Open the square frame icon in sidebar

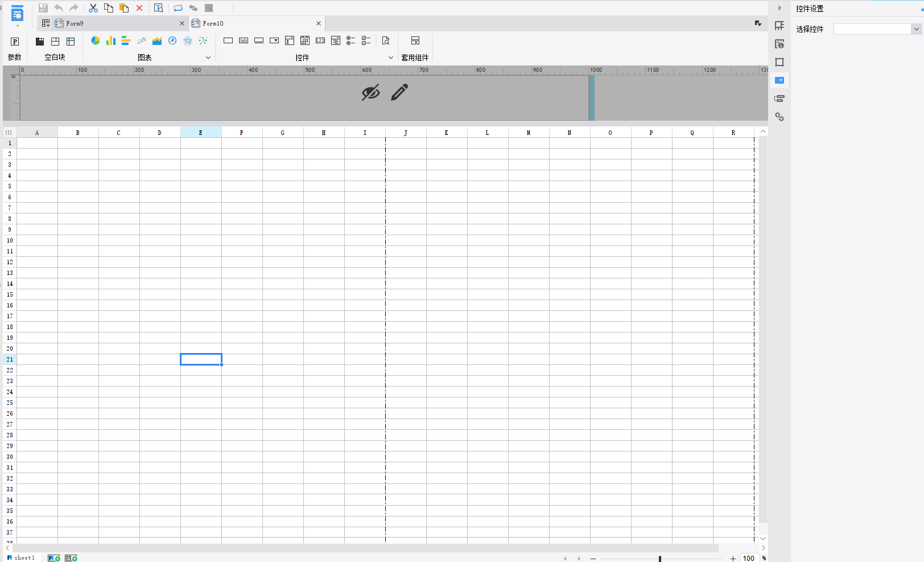click(x=779, y=62)
